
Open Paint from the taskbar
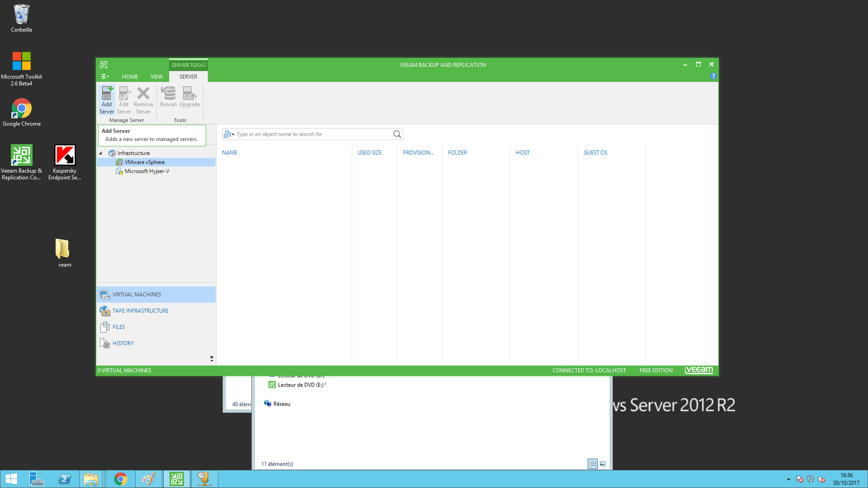click(148, 479)
